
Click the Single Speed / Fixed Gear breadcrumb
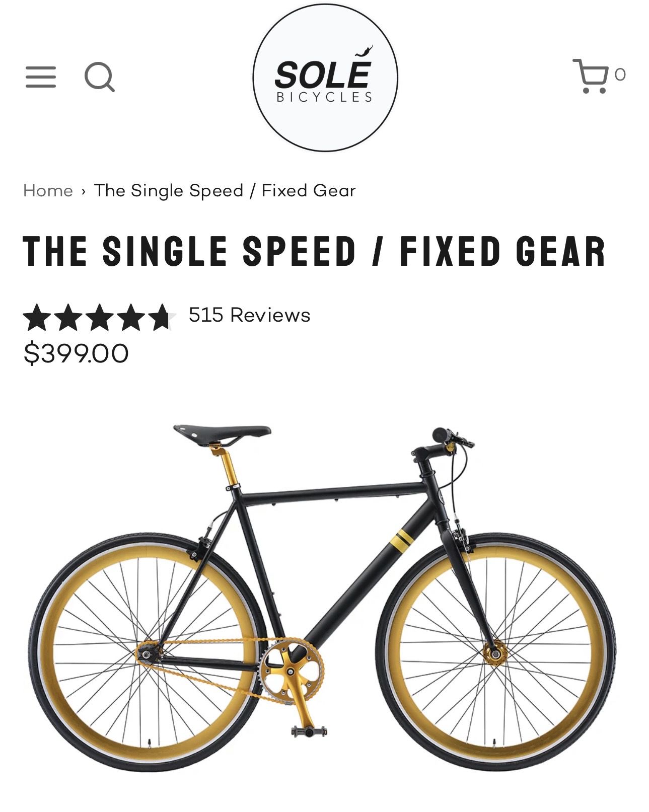225,190
